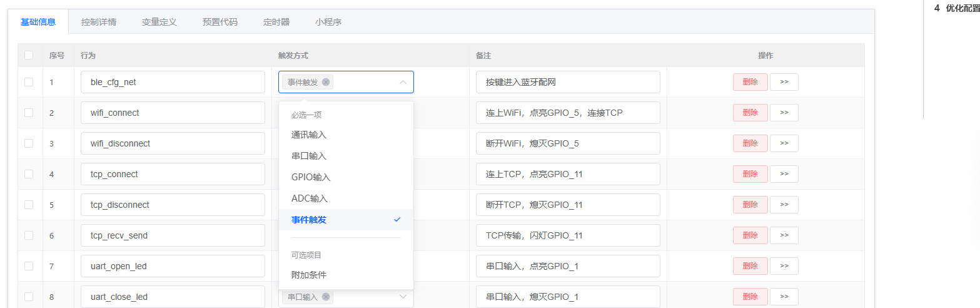
Task: Open the 控制详情 tab
Action: tap(99, 22)
